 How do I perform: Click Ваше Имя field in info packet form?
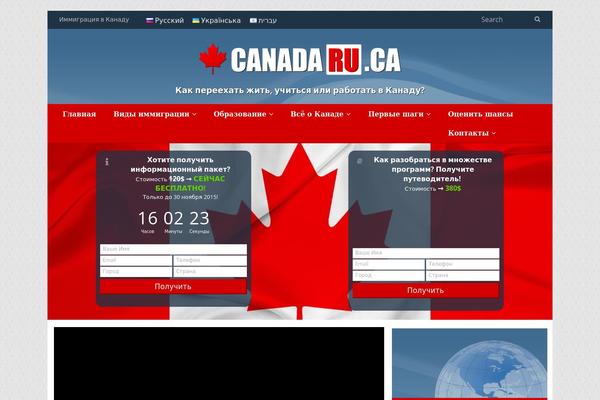173,249
